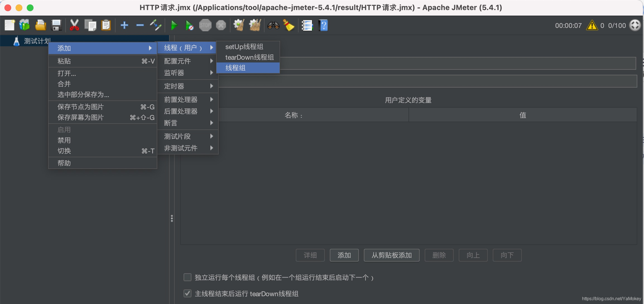The height and width of the screenshot is (304, 644).
Task: Expand 前置处理器 submenu
Action: point(188,100)
